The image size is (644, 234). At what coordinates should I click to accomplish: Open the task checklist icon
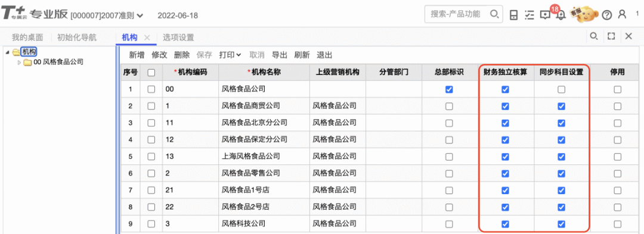[x=530, y=15]
